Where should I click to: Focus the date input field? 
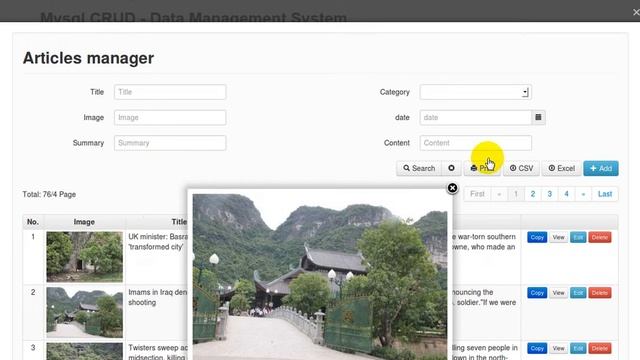click(x=476, y=118)
